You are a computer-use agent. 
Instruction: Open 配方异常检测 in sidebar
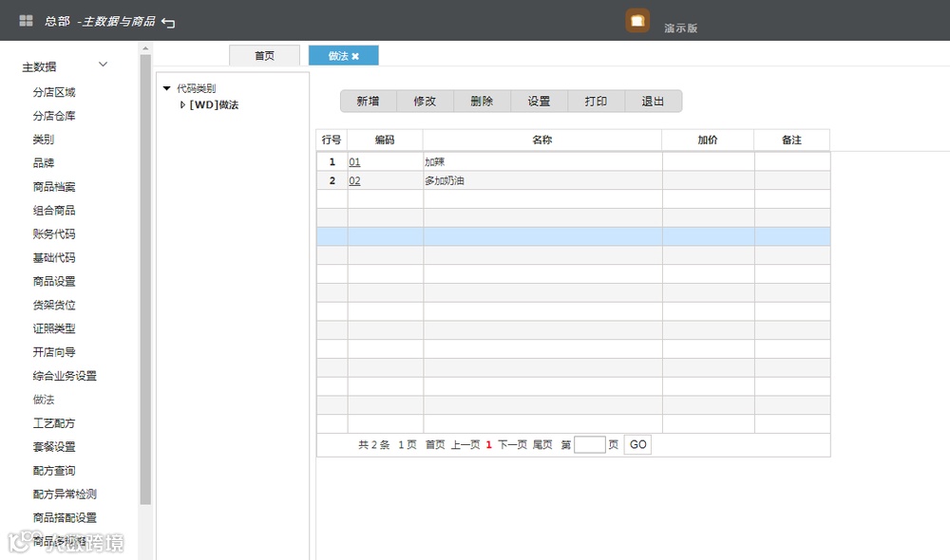[65, 494]
